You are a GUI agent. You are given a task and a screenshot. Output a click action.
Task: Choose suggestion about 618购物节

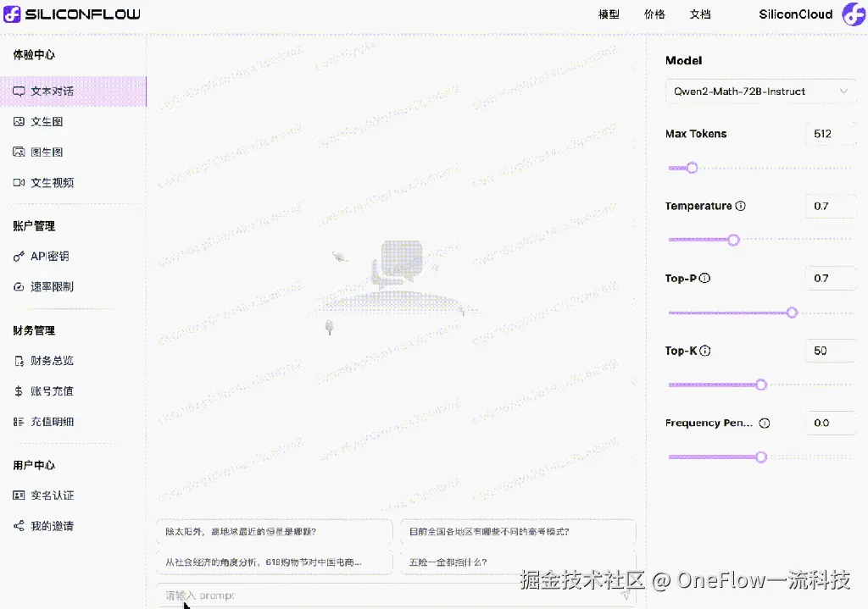[x=275, y=562]
